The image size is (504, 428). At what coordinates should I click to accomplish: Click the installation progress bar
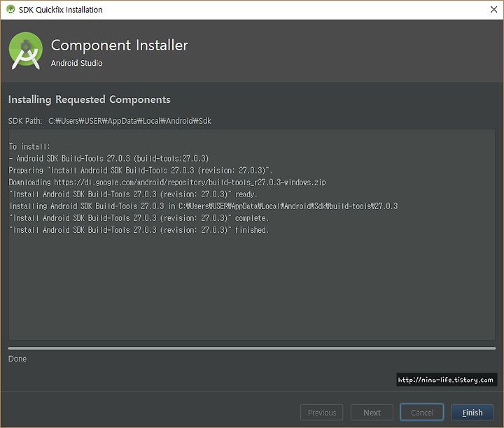click(x=252, y=348)
